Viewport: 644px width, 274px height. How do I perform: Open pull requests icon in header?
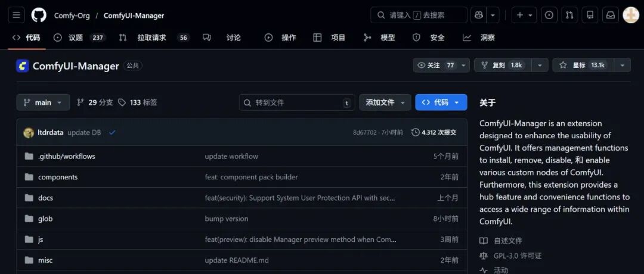coord(569,15)
